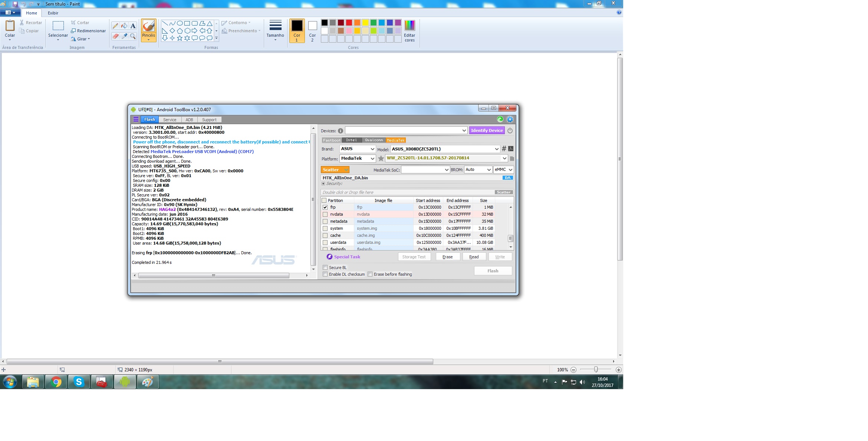
Task: Open the BROM dropdown set to Auto
Action: pyautogui.click(x=478, y=170)
